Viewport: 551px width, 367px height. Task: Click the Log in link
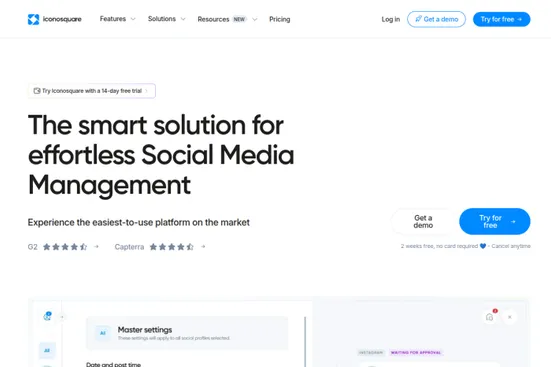point(391,19)
